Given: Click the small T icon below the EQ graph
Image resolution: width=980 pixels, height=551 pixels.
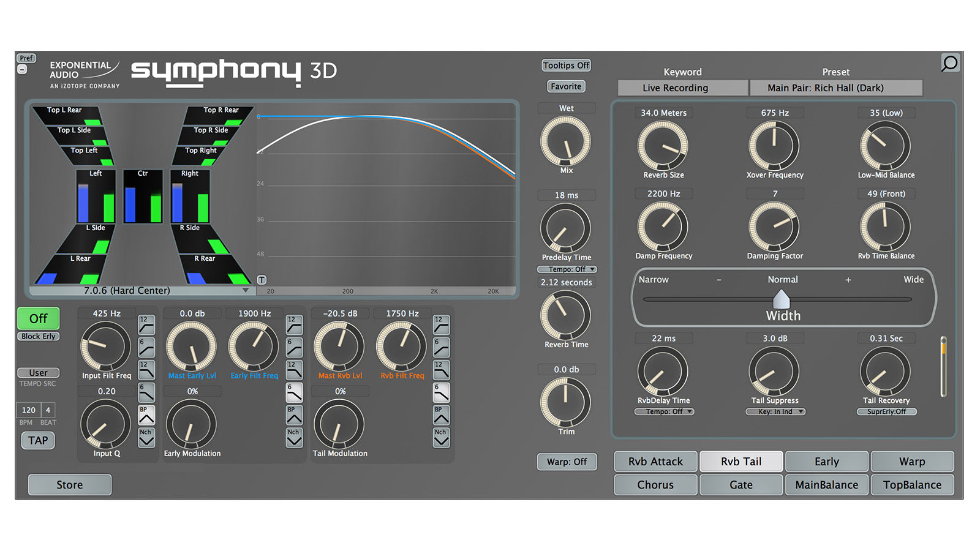Looking at the screenshot, I should tap(262, 280).
